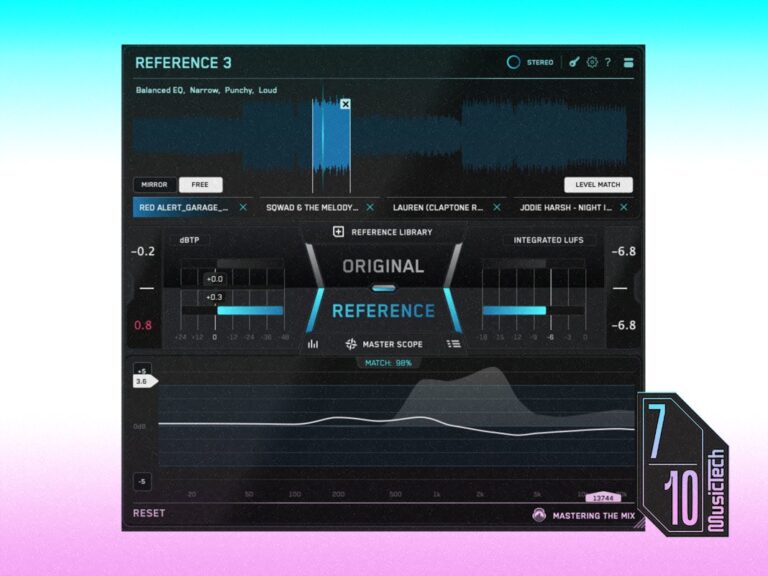Open the settings gear icon

(x=592, y=62)
